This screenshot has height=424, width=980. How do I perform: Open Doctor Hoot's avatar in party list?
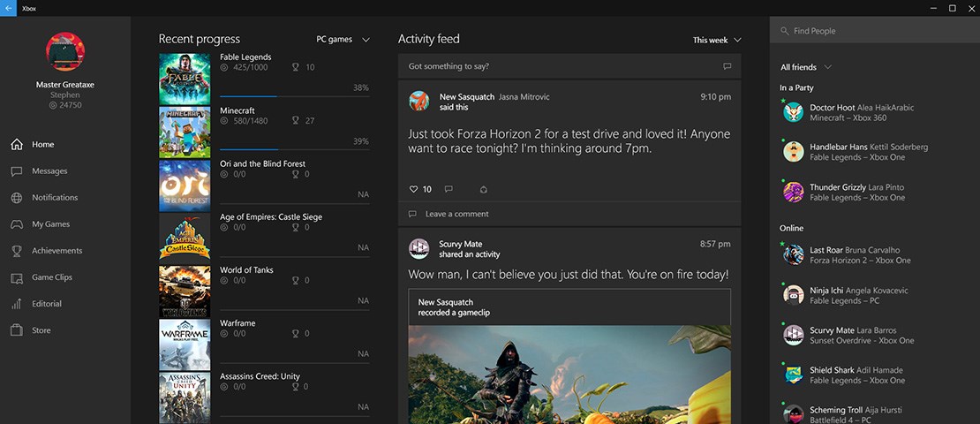coord(793,112)
